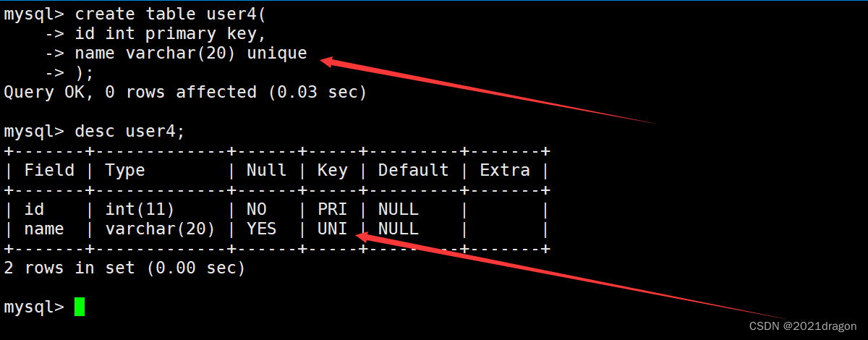The height and width of the screenshot is (340, 868).
Task: Click the green terminal cursor block
Action: tap(80, 307)
